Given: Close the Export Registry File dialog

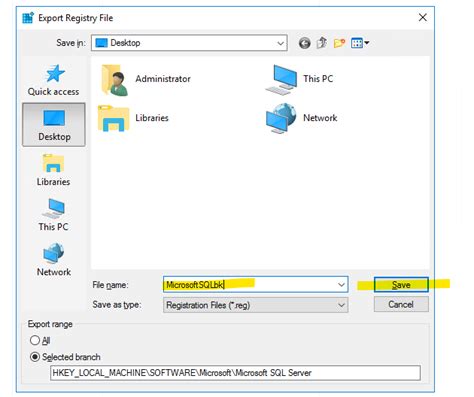Looking at the screenshot, I should pos(423,17).
